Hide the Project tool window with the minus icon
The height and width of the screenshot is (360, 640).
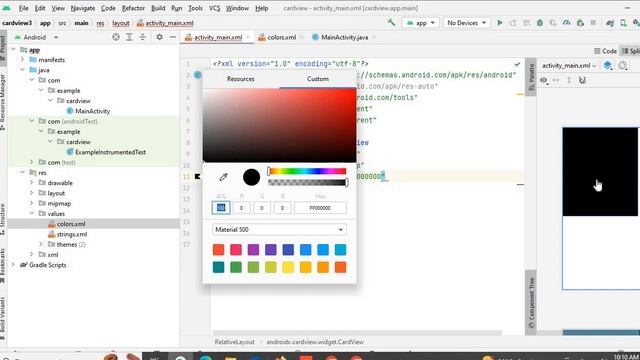pyautogui.click(x=173, y=37)
